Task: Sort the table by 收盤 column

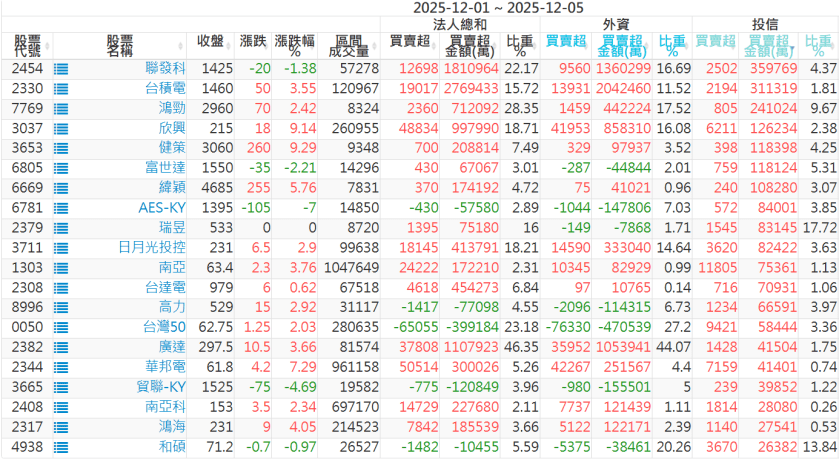Action: point(211,41)
